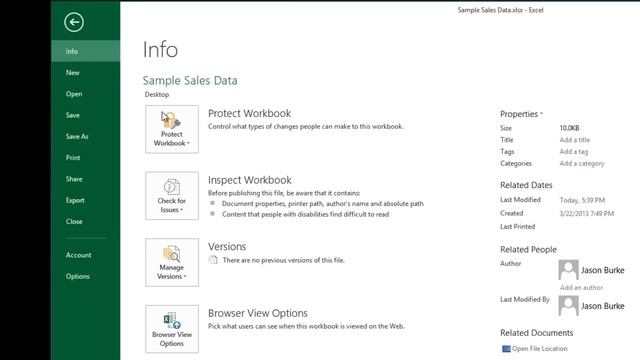
Task: Click the Today, 5:39 PM modified value
Action: [x=582, y=200]
